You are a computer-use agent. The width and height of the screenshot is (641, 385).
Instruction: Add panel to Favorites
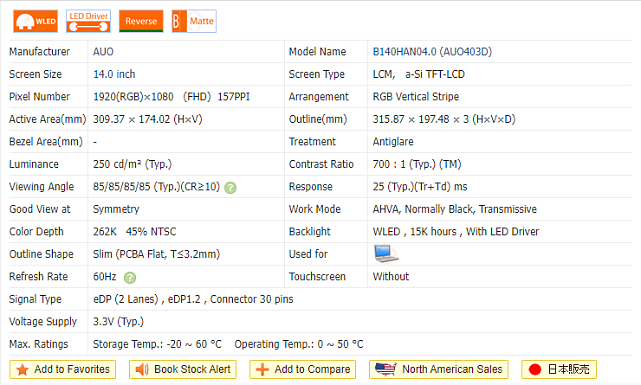click(x=63, y=369)
